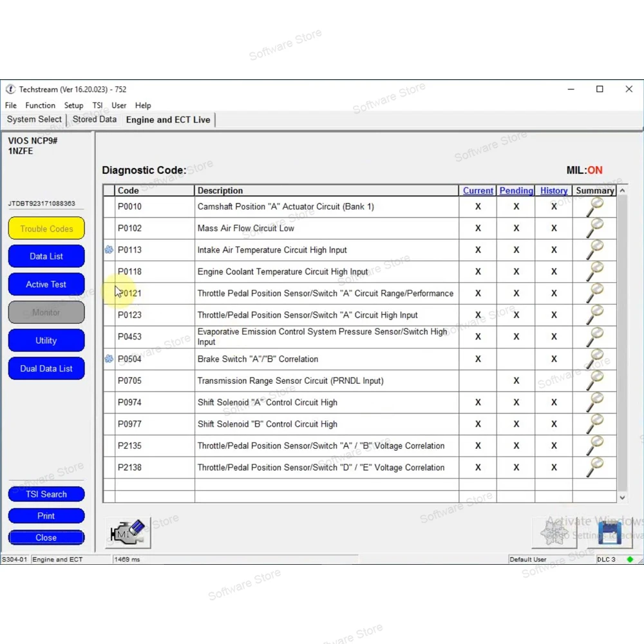
Task: Clear DTCs with the engine eraser icon
Action: [x=128, y=533]
